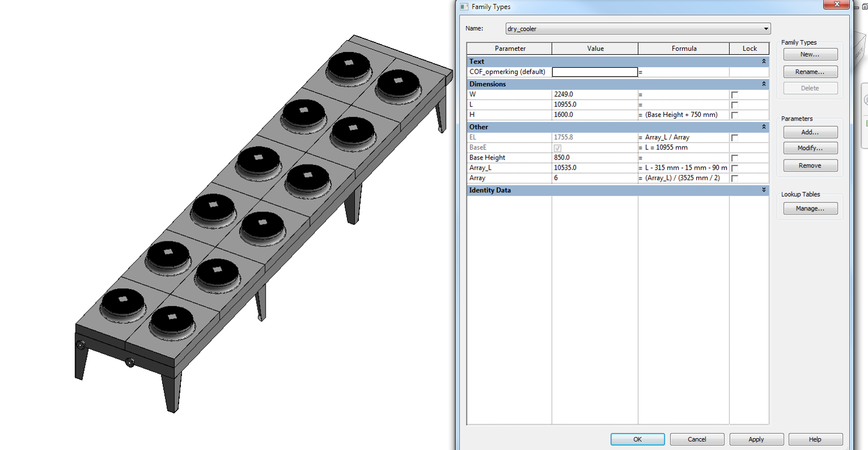This screenshot has width=868, height=450.
Task: Click the Cancel button
Action: coord(697,439)
